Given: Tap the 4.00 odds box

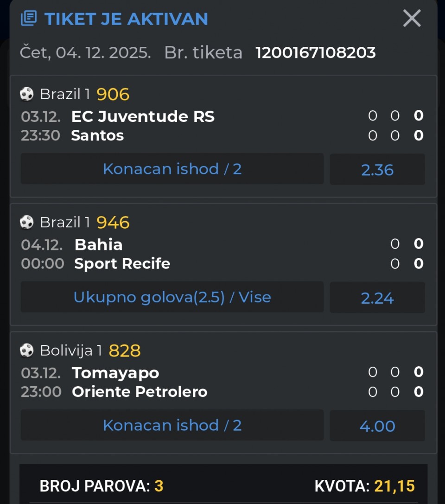Looking at the screenshot, I should click(377, 426).
